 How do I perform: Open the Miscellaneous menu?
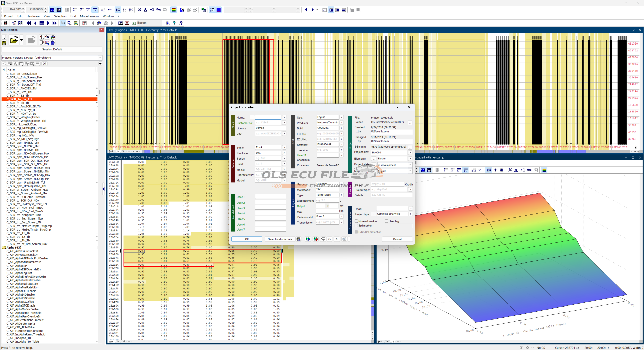pos(89,16)
